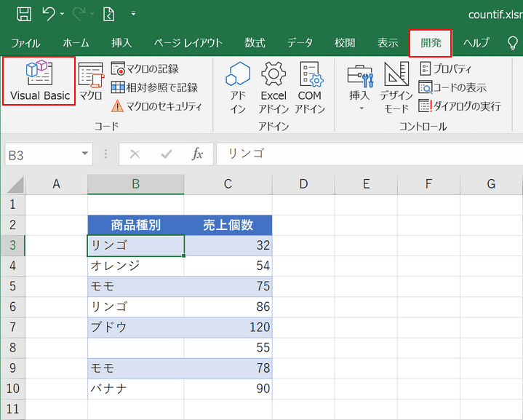523x420 pixels.
Task: Click the document icon in Quick Access Toolbar
Action: (109, 14)
